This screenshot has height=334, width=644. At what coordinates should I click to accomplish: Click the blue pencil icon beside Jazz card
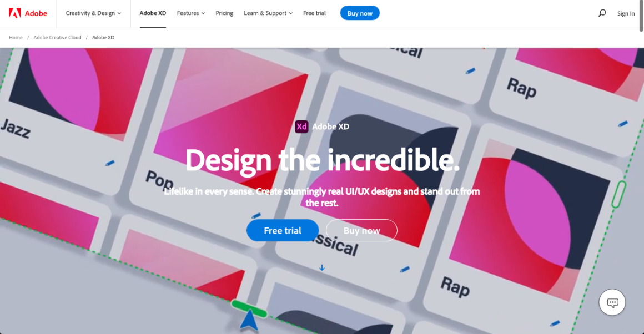(110, 163)
